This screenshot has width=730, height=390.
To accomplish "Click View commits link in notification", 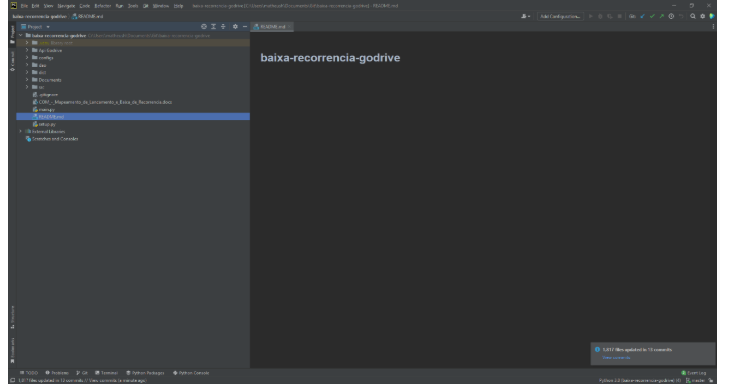I will [x=616, y=357].
